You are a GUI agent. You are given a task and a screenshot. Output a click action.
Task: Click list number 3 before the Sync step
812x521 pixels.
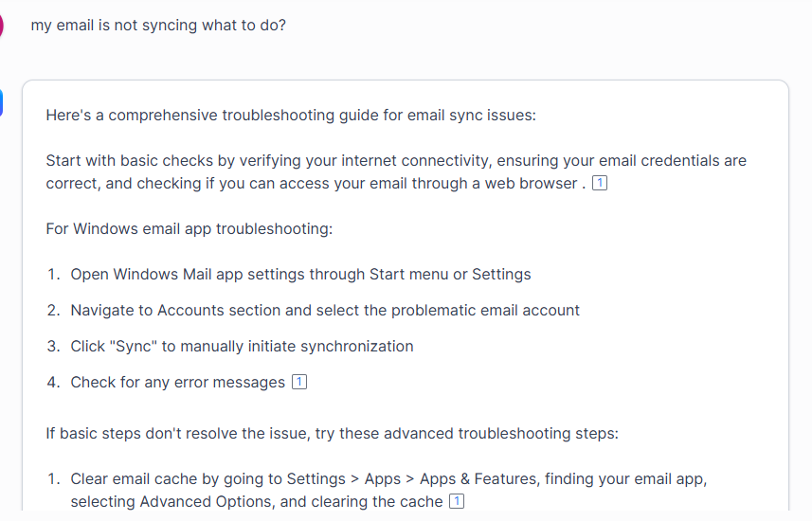(x=53, y=346)
